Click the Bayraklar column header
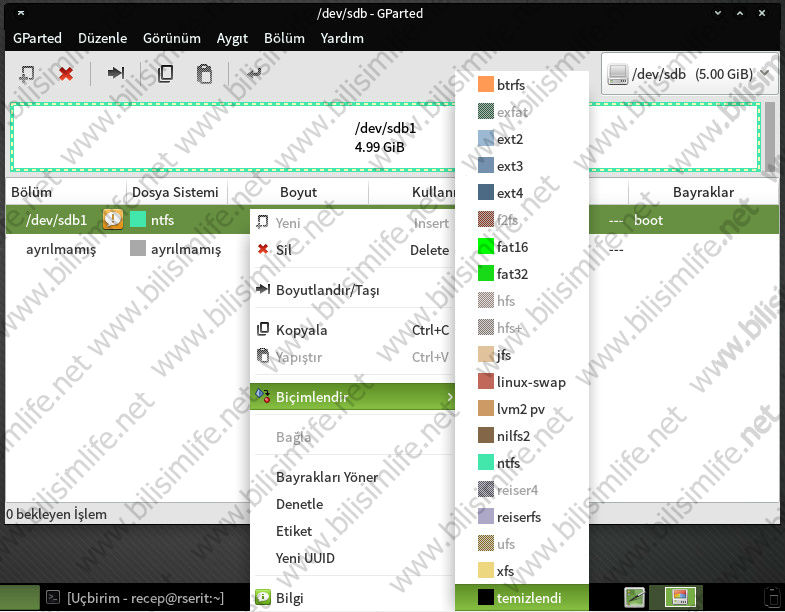Image resolution: width=785 pixels, height=612 pixels. coord(702,192)
